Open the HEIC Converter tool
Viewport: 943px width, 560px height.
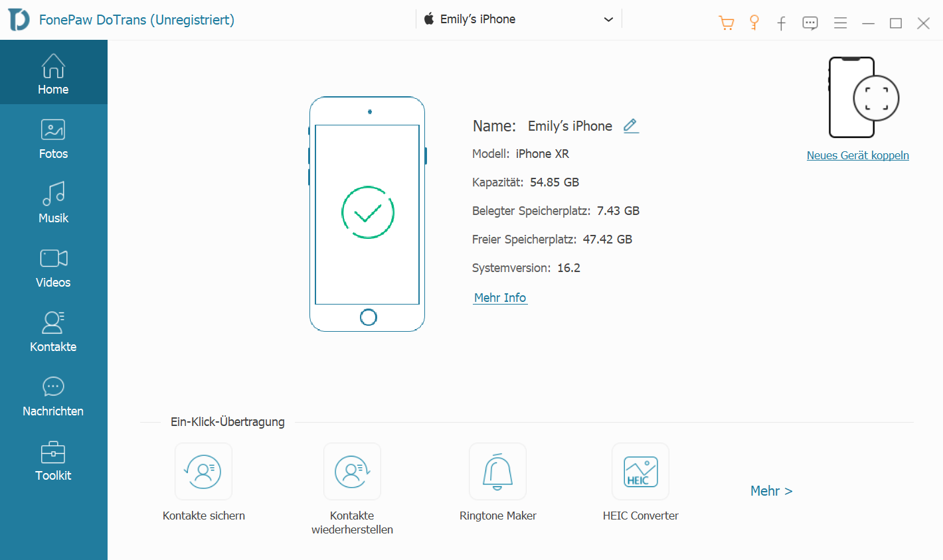coord(640,471)
